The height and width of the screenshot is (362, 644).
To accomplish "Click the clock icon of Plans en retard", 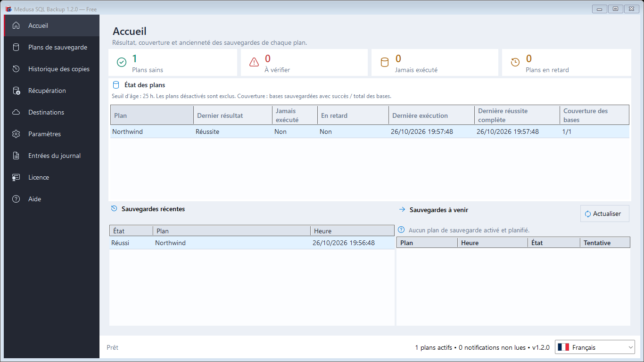I will pyautogui.click(x=515, y=62).
